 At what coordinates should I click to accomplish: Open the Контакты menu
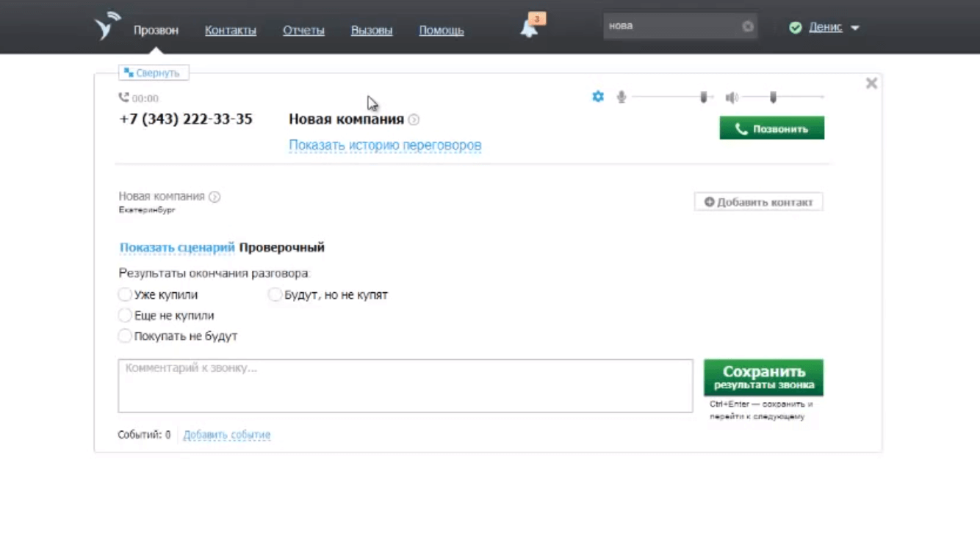click(231, 30)
